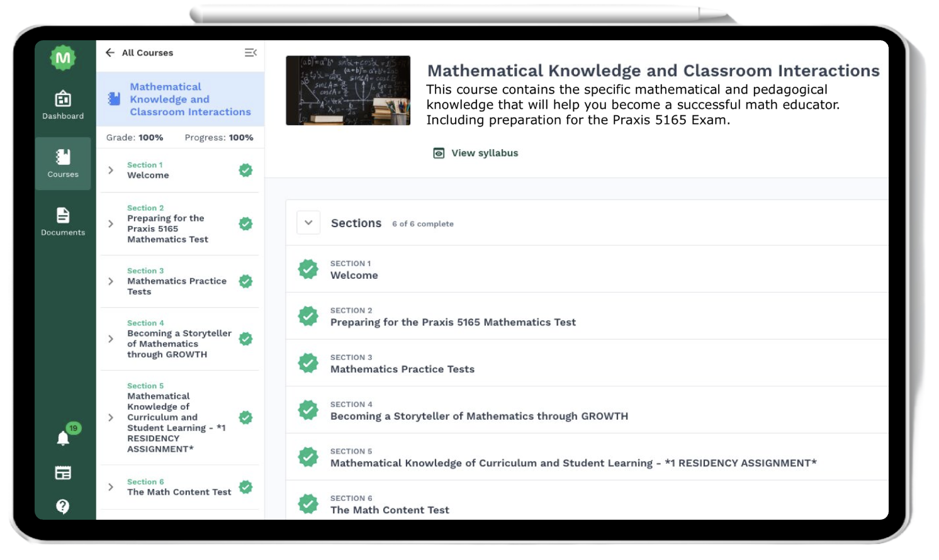Viewport: 939px width, 560px height.
Task: Open the notifications bell with 19 badge
Action: tap(63, 438)
